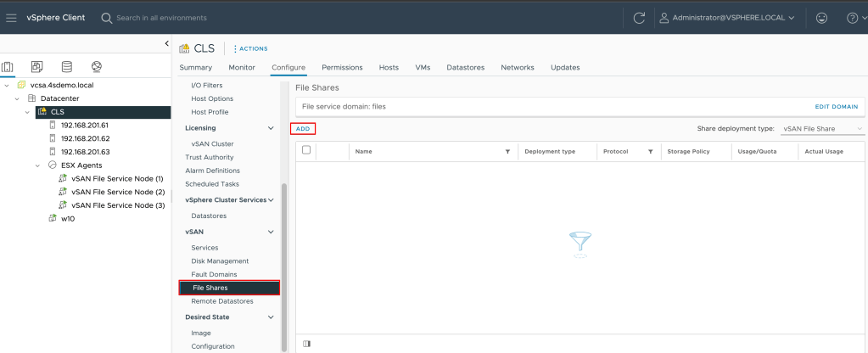This screenshot has height=353, width=868.
Task: Switch to VMs and Templates inventory icon
Action: click(x=36, y=68)
